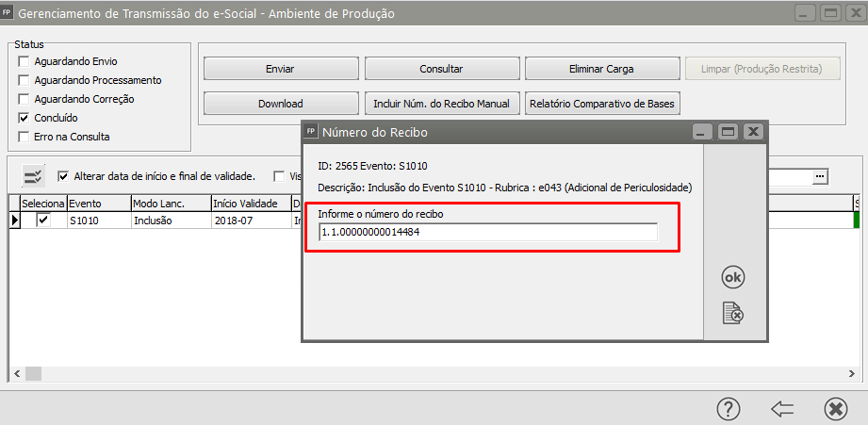Viewport: 868px width, 425px height.
Task: Enable the Erro na Consulta status filter
Action: (24, 137)
